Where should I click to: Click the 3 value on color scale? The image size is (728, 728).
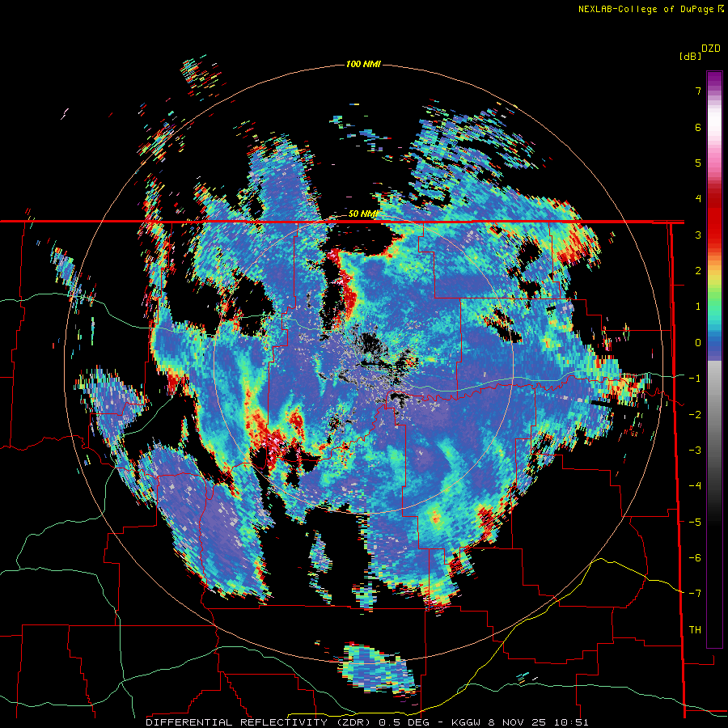click(698, 235)
